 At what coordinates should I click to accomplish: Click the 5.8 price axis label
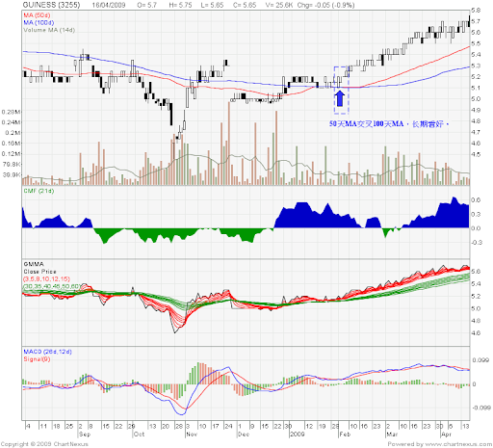click(477, 11)
